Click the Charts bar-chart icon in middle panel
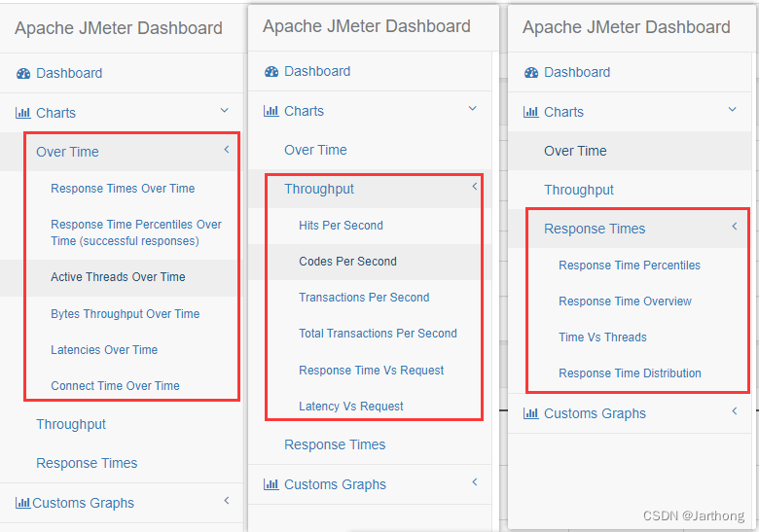Viewport: 759px width, 532px height. click(271, 111)
